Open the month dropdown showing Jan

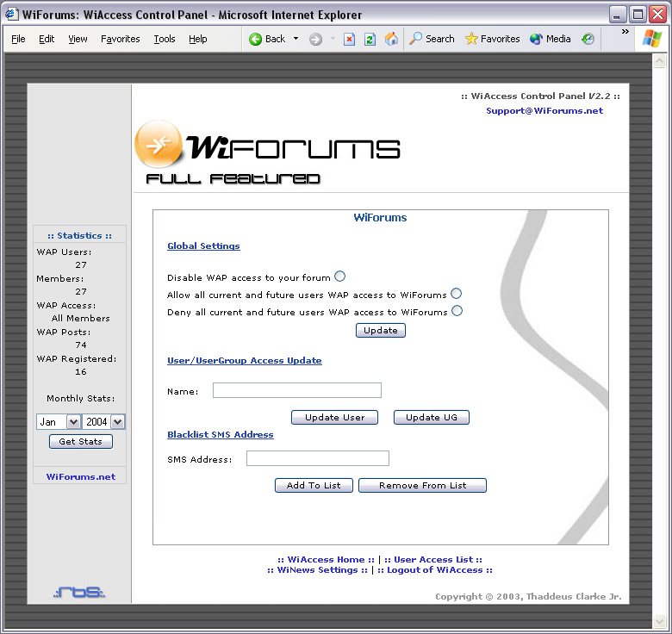pos(59,421)
